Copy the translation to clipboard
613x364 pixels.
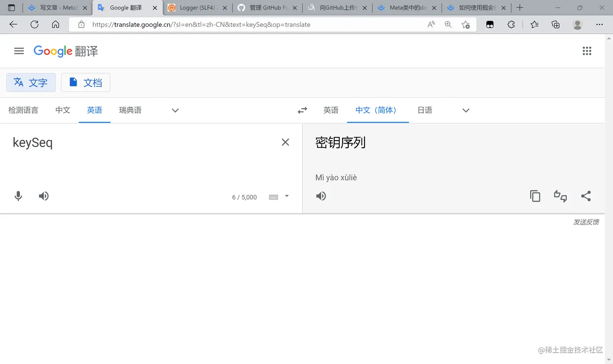point(535,196)
